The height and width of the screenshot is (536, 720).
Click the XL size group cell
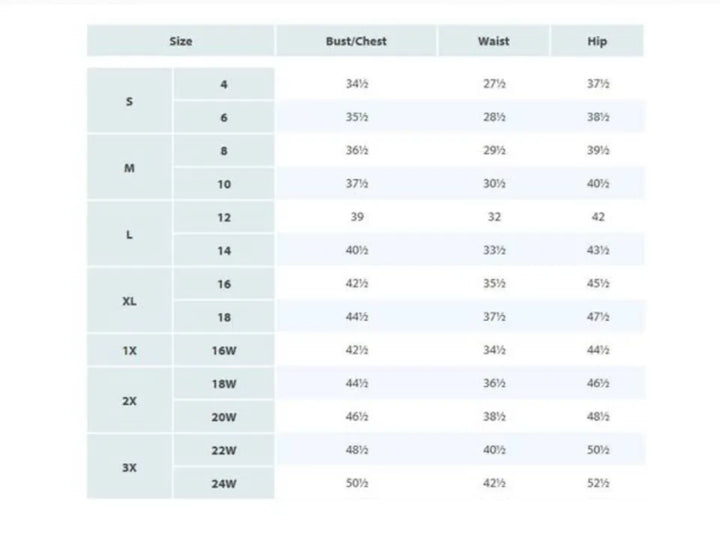pos(129,301)
